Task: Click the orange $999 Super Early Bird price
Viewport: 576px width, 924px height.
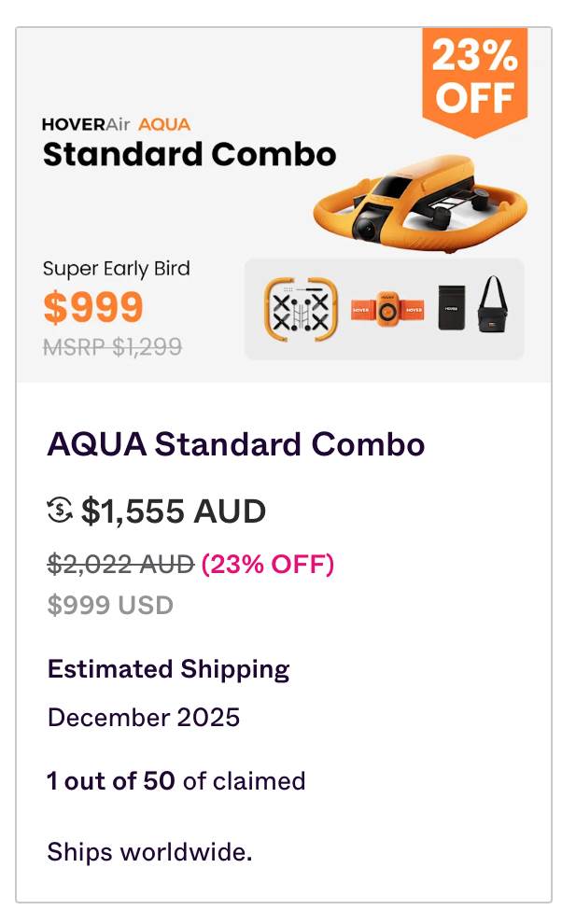Action: 93,308
